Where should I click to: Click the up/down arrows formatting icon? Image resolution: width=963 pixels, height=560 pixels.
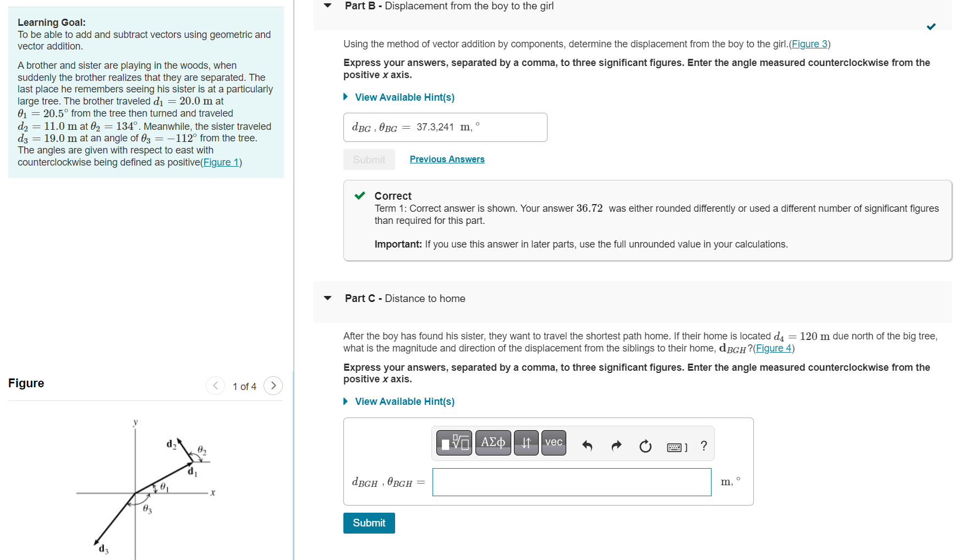point(526,443)
